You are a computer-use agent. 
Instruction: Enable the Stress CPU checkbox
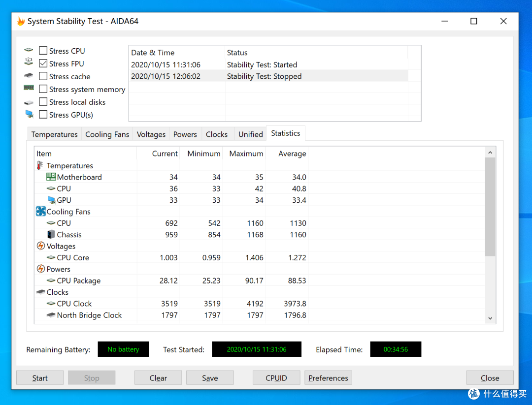coord(43,51)
